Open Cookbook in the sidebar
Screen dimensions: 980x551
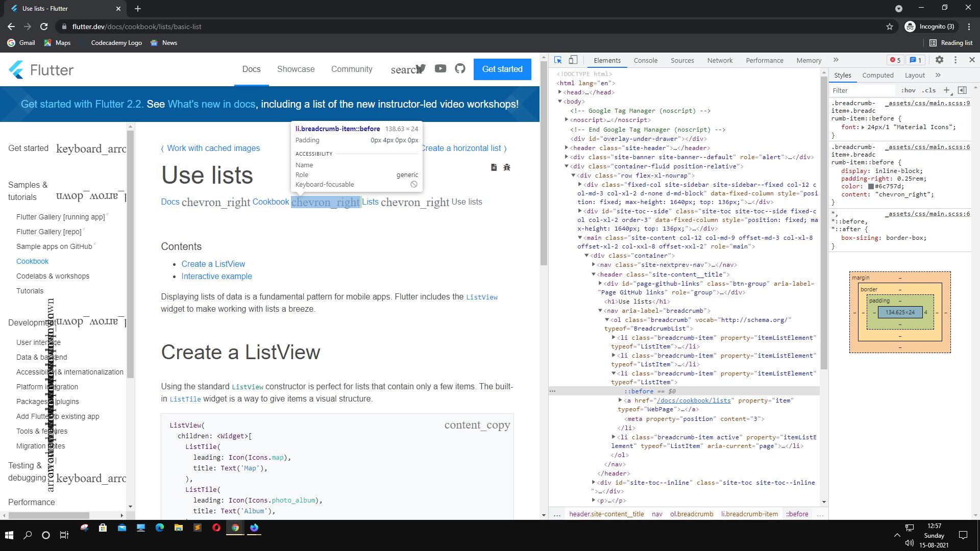click(32, 261)
